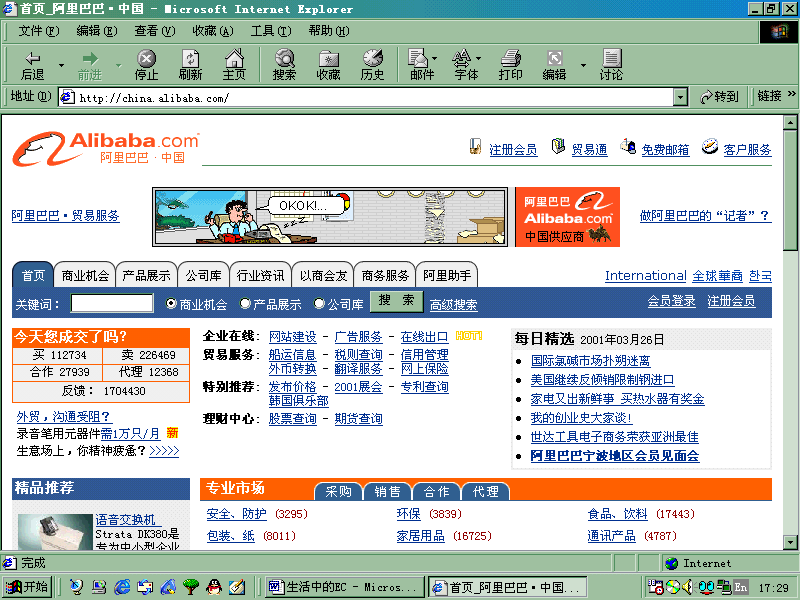Viewport: 800px width, 600px height.
Task: Open the Edit button dropdown arrow
Action: point(583,65)
